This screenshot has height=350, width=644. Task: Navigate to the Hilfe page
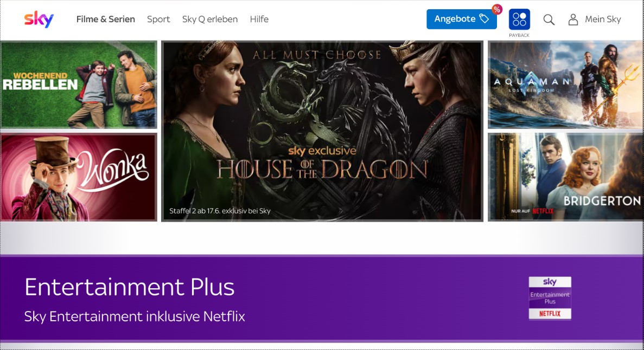(259, 19)
